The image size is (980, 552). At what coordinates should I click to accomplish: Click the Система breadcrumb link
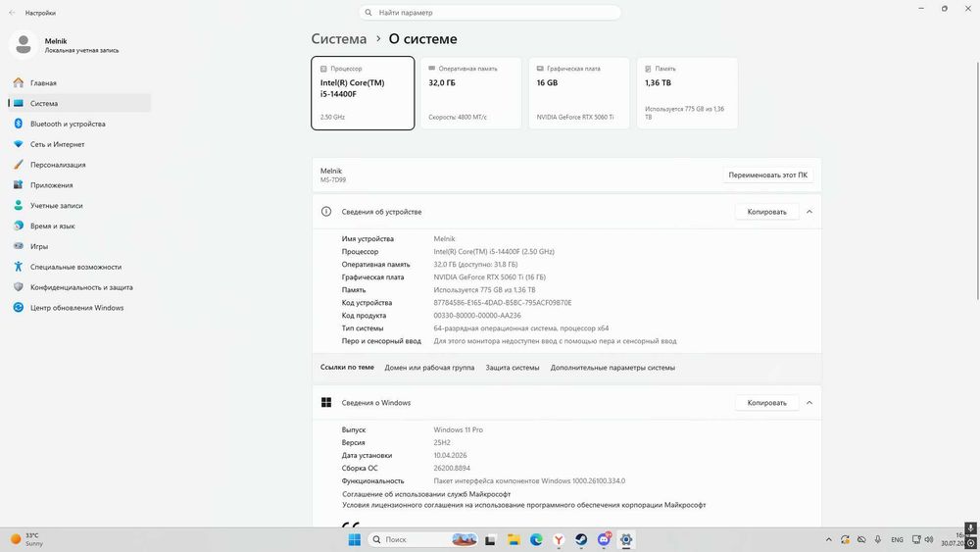click(339, 39)
